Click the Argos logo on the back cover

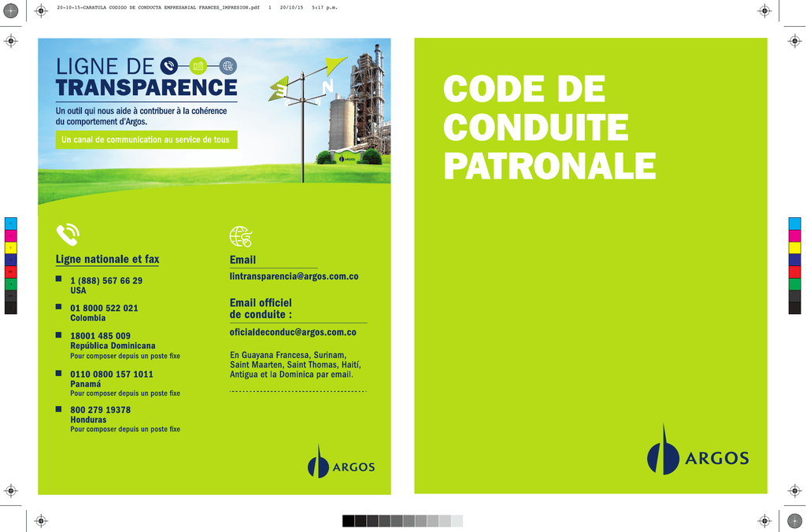[341, 462]
